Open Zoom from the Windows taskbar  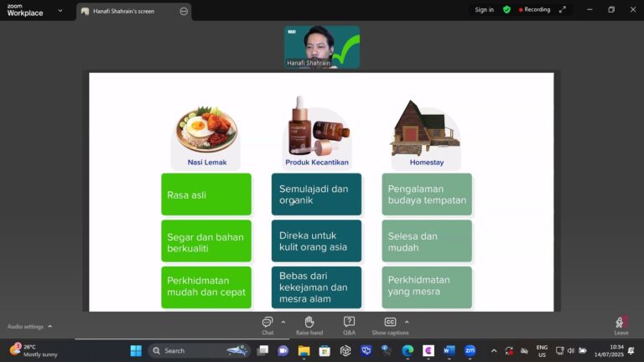(470, 350)
